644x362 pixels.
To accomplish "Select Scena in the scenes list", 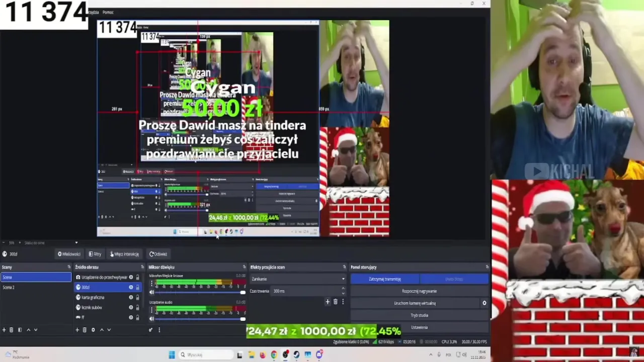I will point(36,277).
